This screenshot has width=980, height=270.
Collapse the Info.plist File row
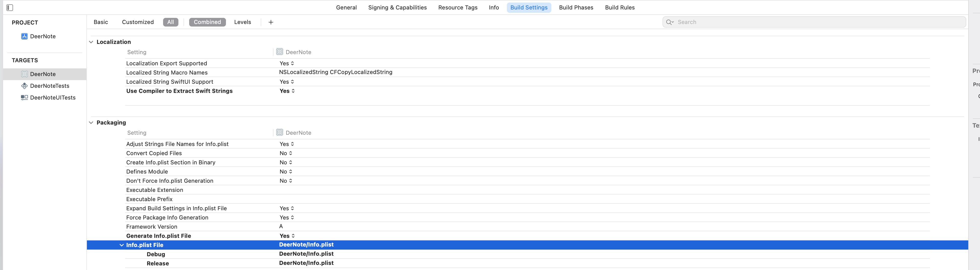(121, 245)
